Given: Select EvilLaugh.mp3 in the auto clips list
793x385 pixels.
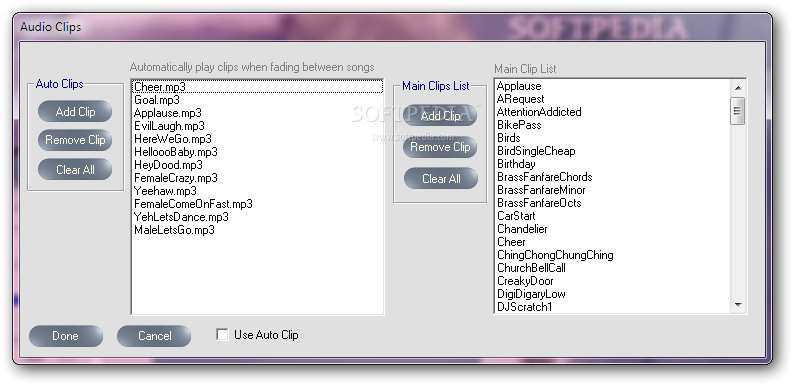Looking at the screenshot, I should coord(257,126).
